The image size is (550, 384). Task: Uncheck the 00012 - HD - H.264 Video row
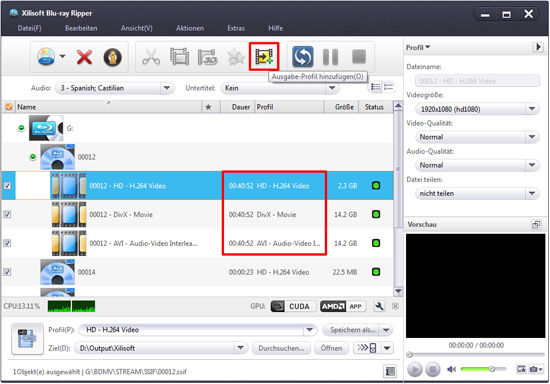[x=7, y=186]
